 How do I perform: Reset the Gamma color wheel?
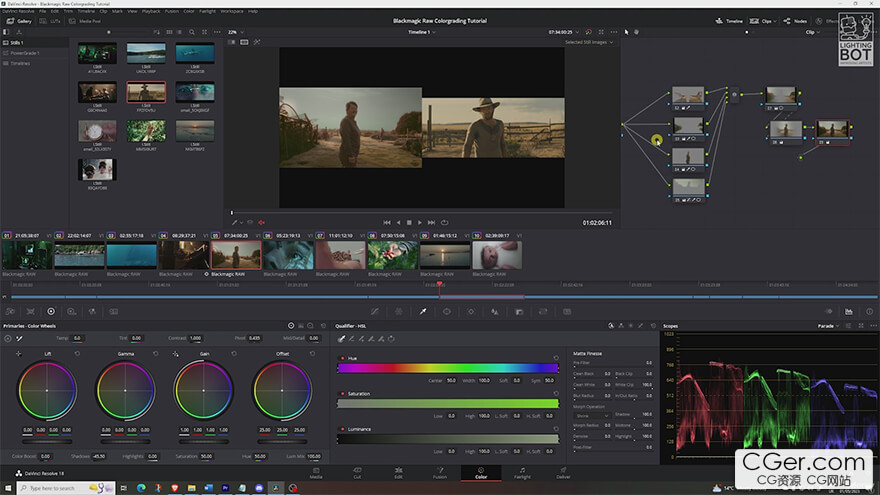(155, 354)
